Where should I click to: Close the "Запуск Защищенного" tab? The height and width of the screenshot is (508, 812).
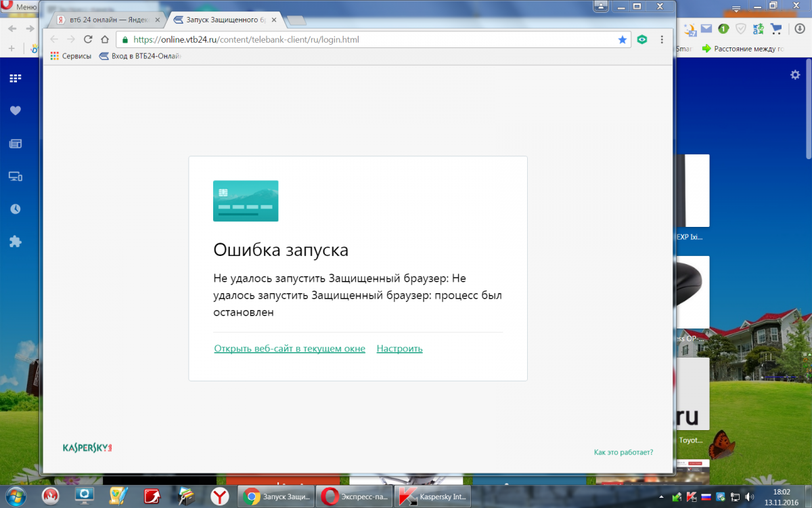[x=274, y=20]
